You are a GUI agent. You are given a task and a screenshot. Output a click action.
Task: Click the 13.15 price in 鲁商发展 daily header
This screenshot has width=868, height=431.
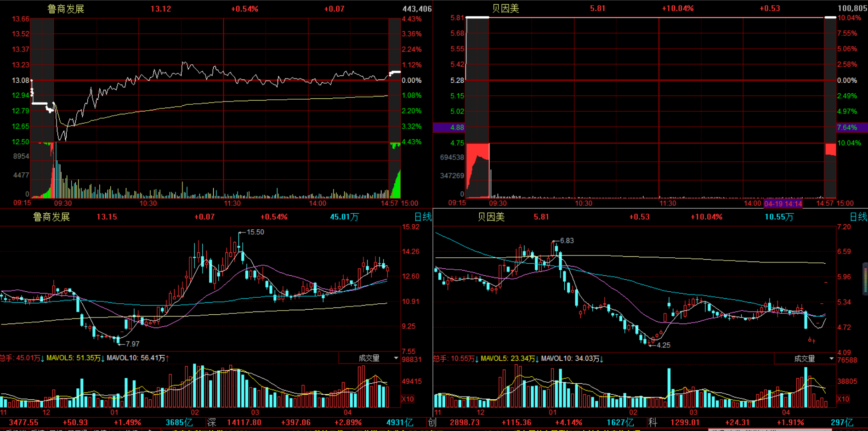[x=107, y=217]
